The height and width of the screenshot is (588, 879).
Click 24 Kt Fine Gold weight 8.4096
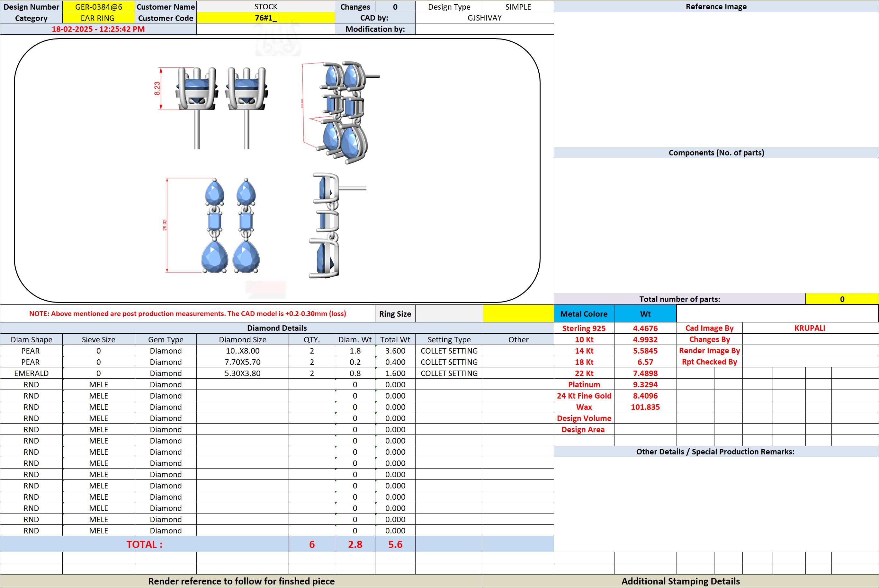(645, 396)
